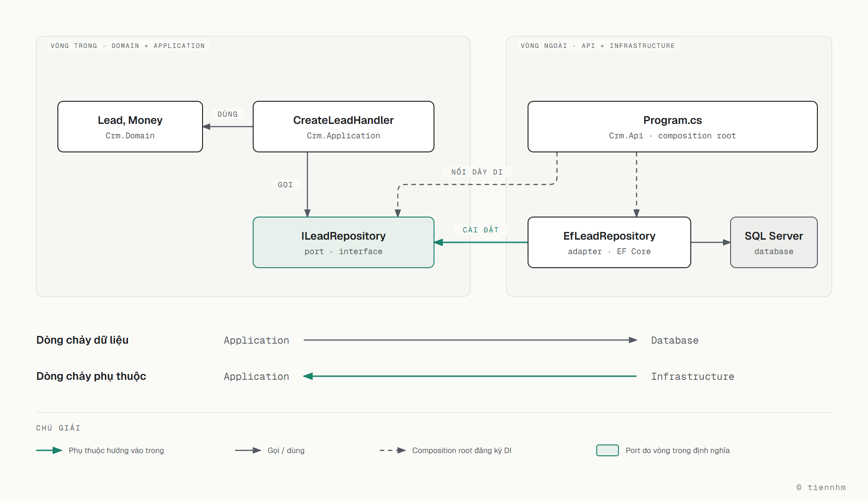868x501 pixels.
Task: Select the Program.cs composition root box
Action: 673,127
